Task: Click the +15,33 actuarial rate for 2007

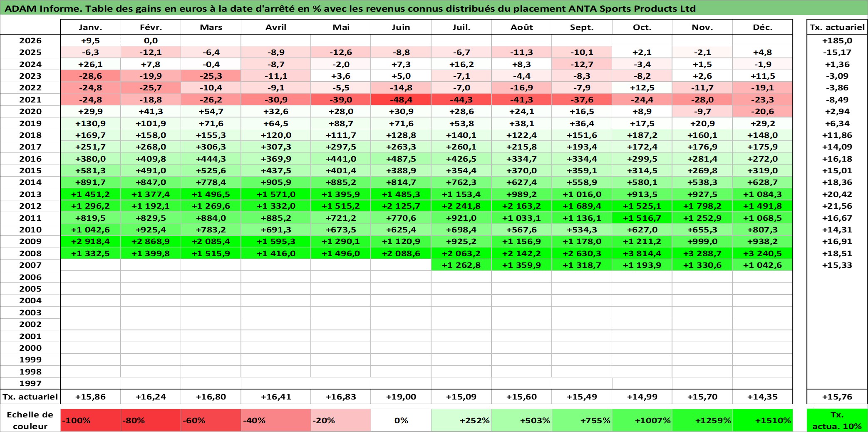Action: [837, 265]
